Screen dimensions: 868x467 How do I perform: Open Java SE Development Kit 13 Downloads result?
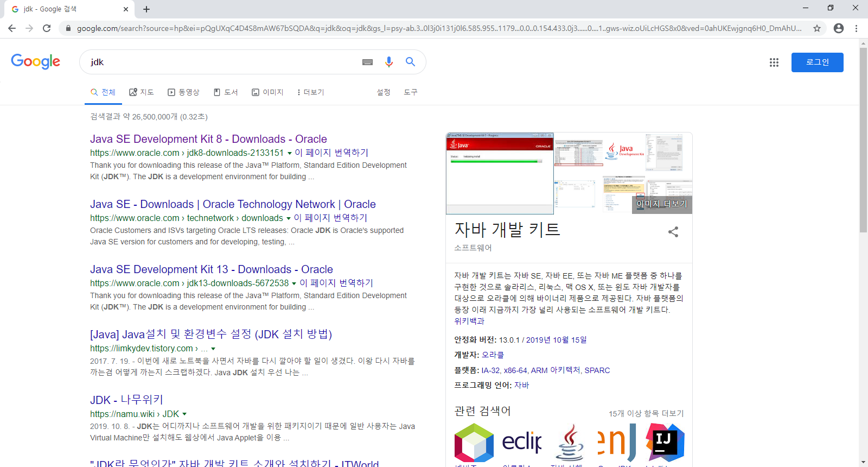click(212, 269)
